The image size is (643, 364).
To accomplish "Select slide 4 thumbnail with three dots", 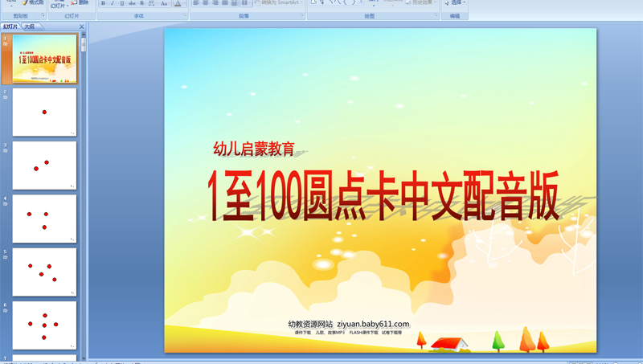I will point(45,219).
